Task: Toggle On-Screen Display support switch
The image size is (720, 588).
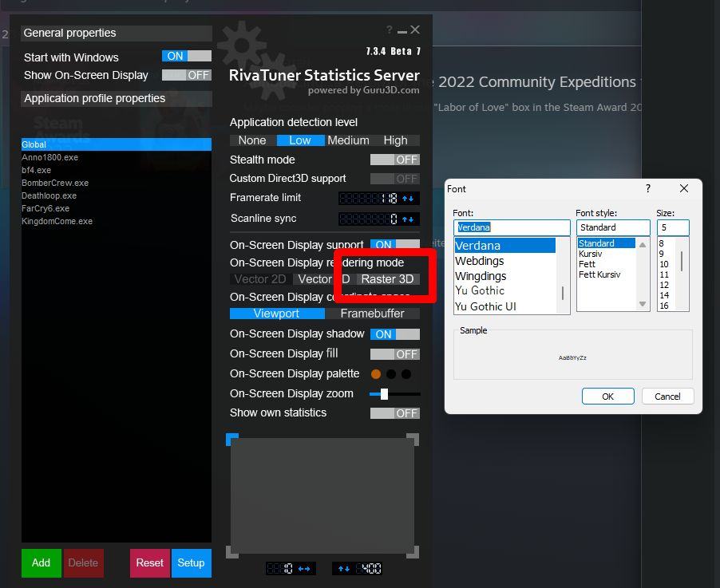Action: pyautogui.click(x=395, y=244)
